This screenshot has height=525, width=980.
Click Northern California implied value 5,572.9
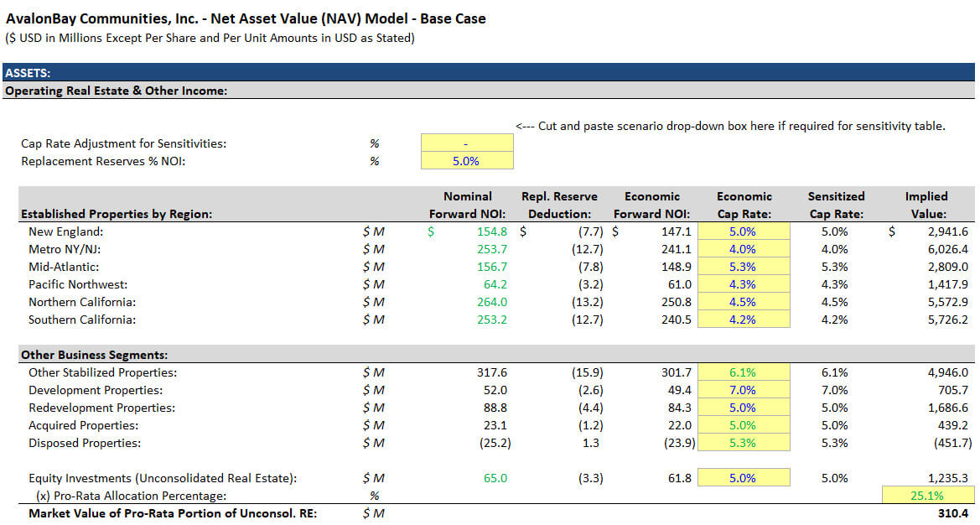(x=947, y=301)
